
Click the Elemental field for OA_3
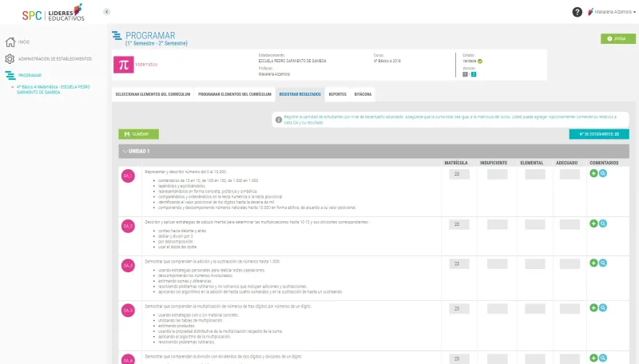point(535,264)
